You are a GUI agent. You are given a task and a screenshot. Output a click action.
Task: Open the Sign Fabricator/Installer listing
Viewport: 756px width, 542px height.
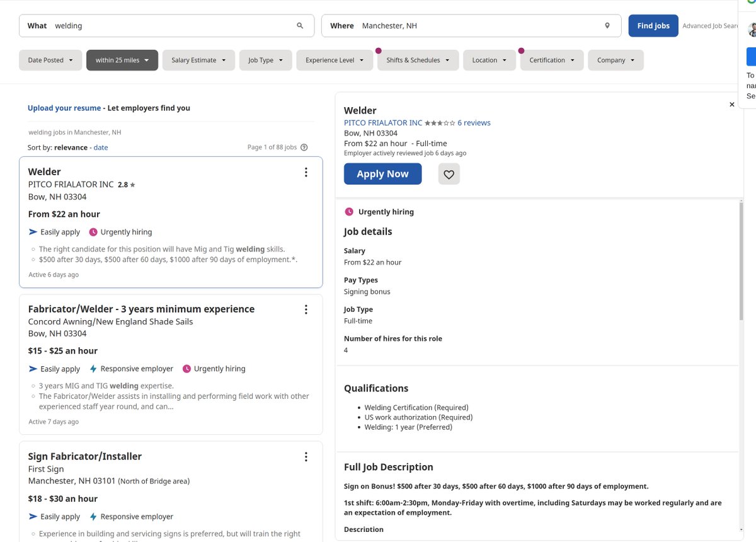[85, 456]
